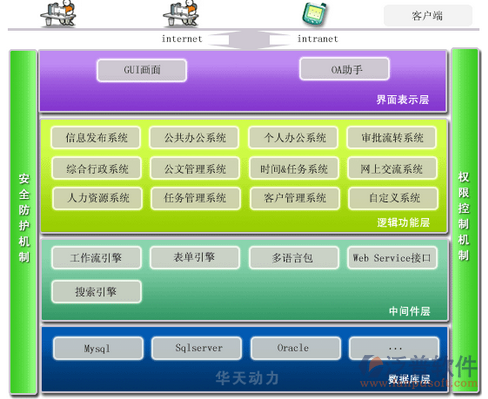Click Web Service接口 box
The height and width of the screenshot is (399, 488).
coord(392,257)
